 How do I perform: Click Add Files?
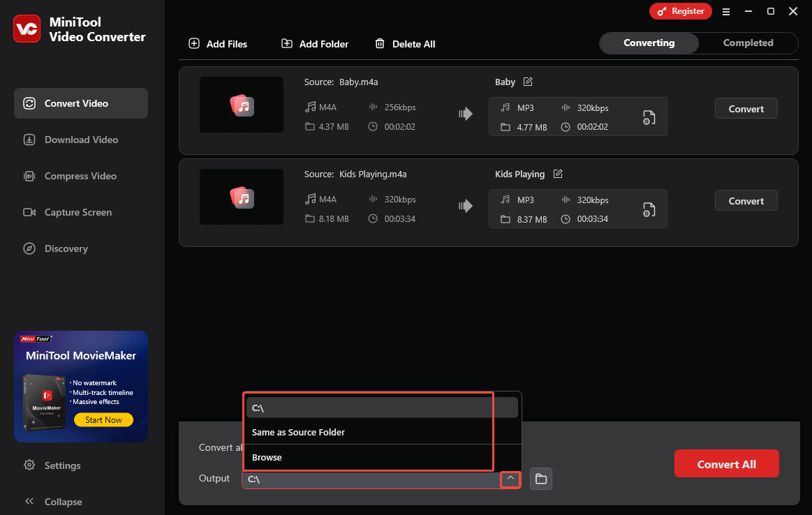218,44
